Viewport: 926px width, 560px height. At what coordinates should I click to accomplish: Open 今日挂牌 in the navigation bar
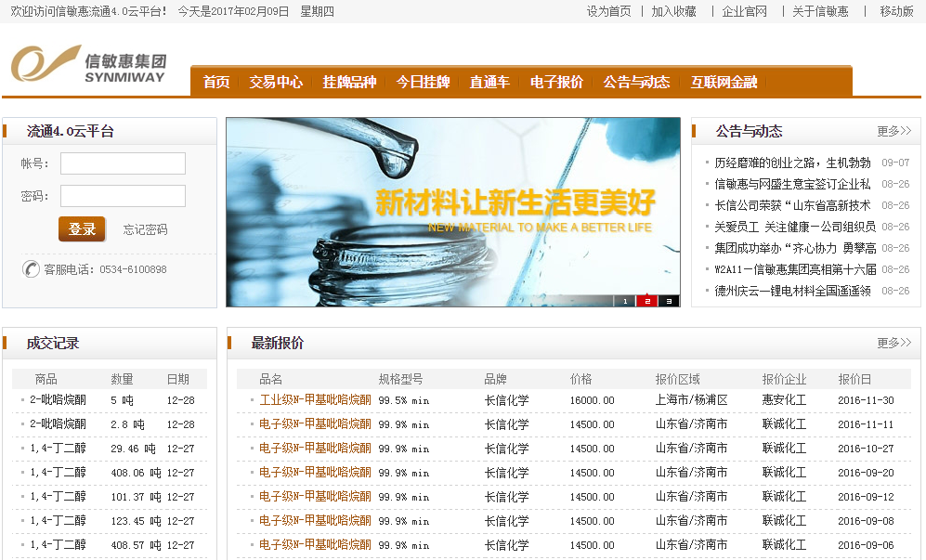click(x=423, y=82)
